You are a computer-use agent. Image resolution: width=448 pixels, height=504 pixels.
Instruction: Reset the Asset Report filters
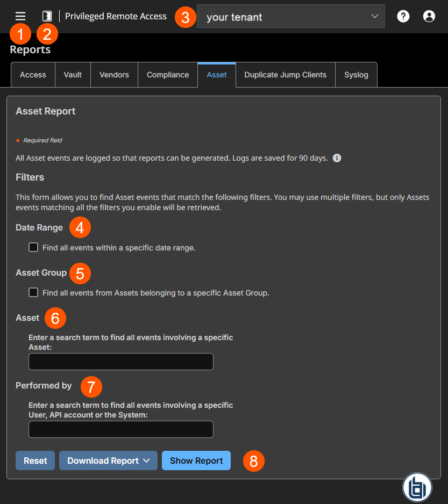[x=35, y=460]
